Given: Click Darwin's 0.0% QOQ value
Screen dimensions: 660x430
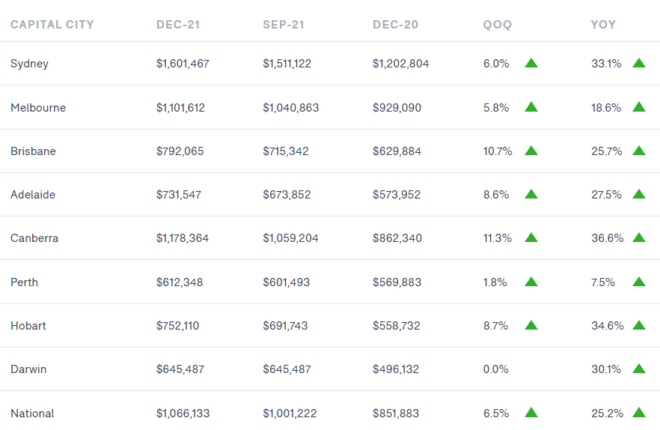Looking at the screenshot, I should (x=496, y=369).
